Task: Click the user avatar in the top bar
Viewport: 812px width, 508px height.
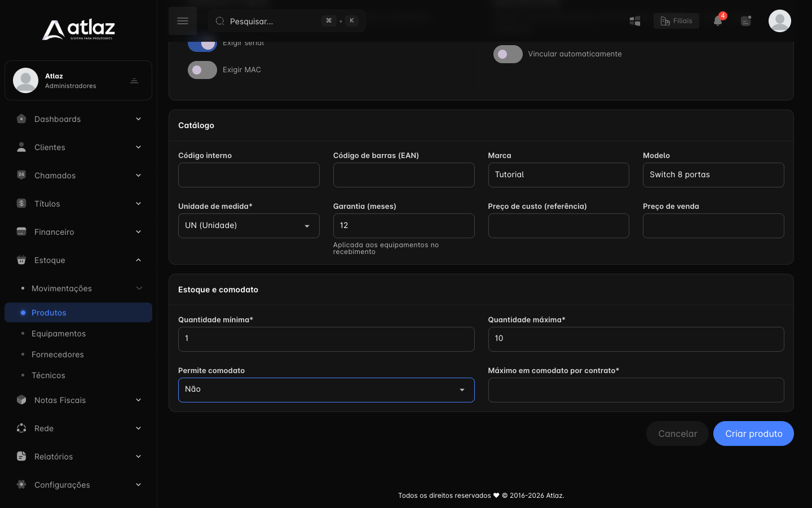Action: (780, 21)
